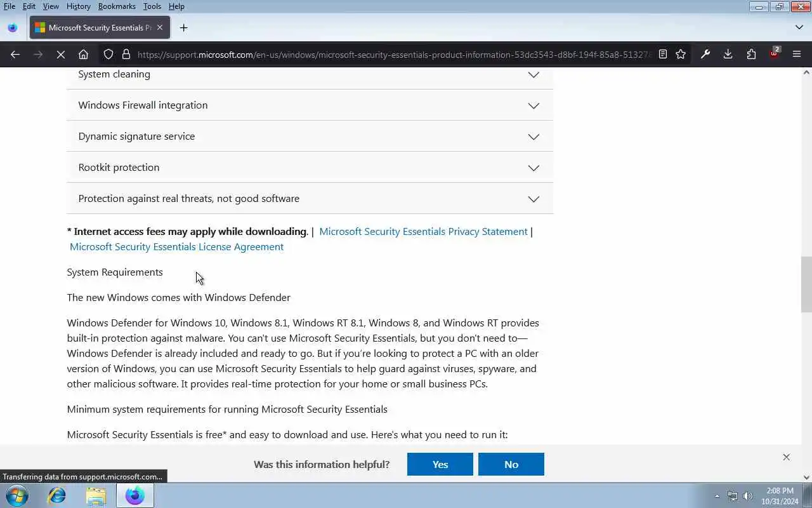Open the tracking protection shield panel
The width and height of the screenshot is (812, 508).
(108, 55)
